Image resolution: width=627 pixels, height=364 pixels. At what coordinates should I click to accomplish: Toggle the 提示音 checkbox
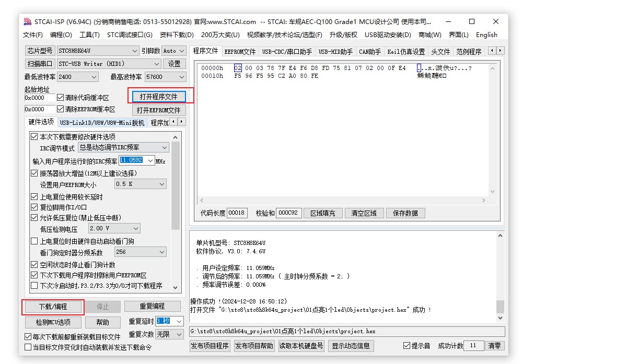click(407, 346)
